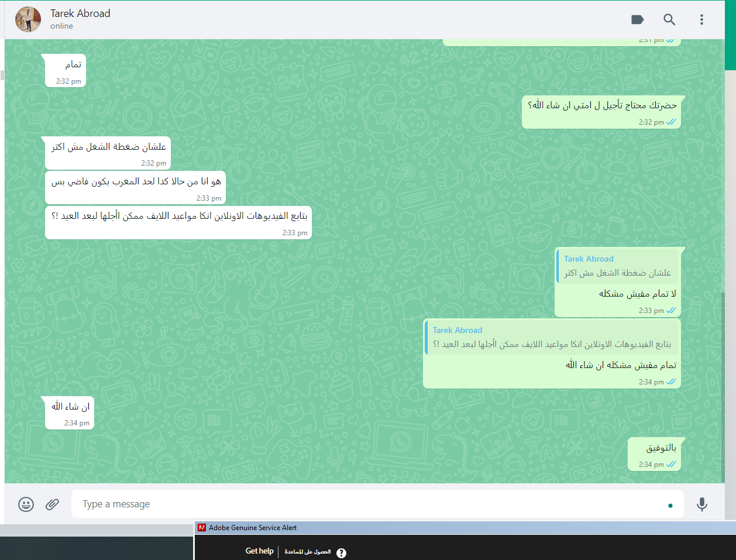Screen dimensions: 736x560
Task: Click the Arabic "الحصول على المساعدة" link
Action: click(308, 552)
